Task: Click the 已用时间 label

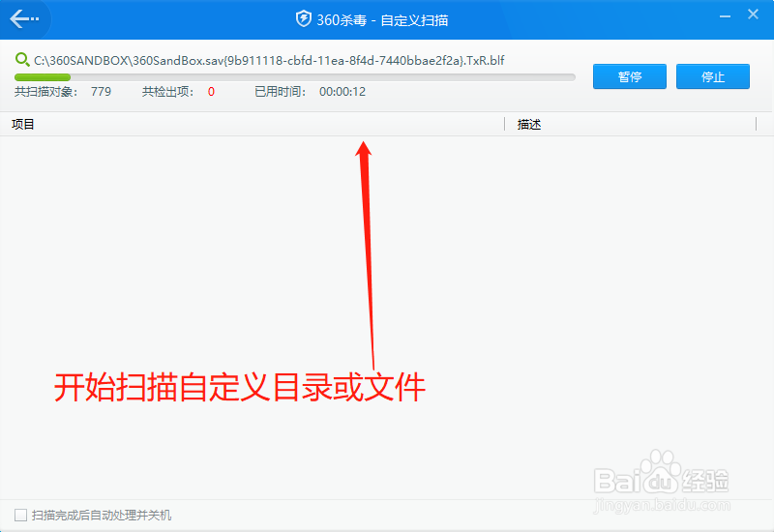Action: pos(281,92)
